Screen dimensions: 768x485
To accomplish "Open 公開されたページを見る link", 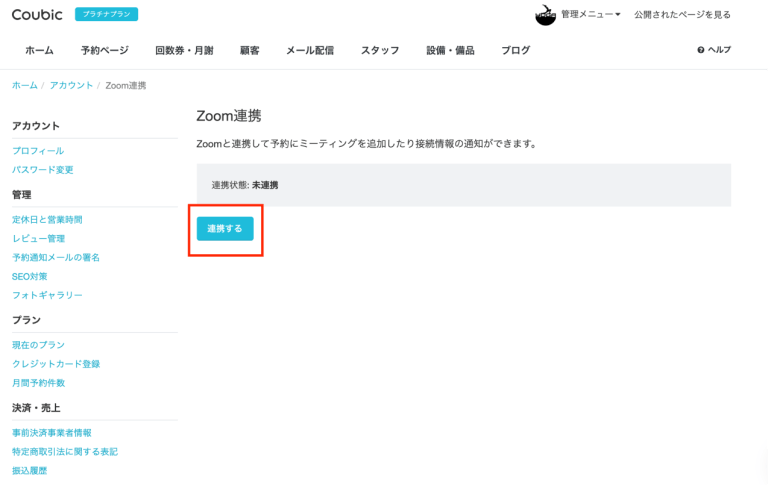I will coord(682,15).
